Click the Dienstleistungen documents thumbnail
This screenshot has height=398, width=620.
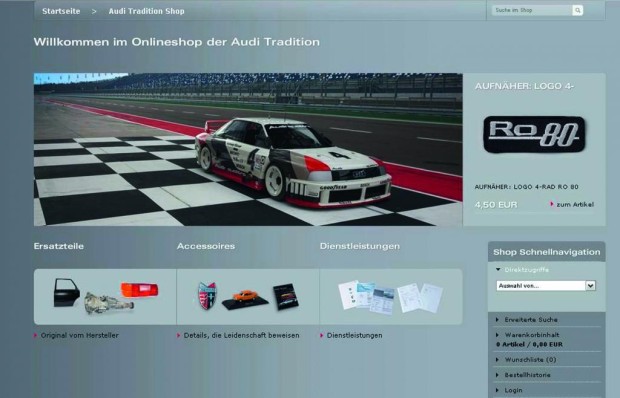(391, 297)
